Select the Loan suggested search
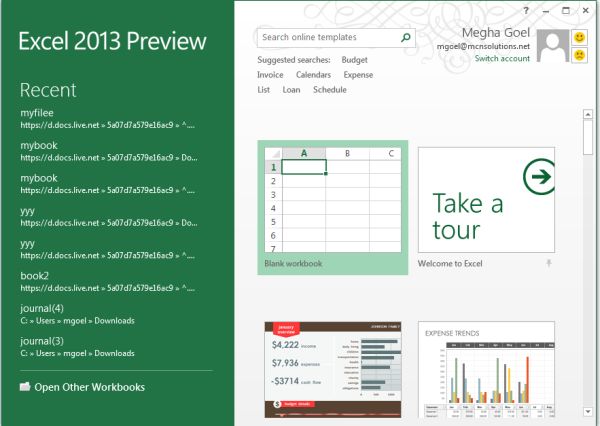Viewport: 600px width, 426px height. (291, 90)
